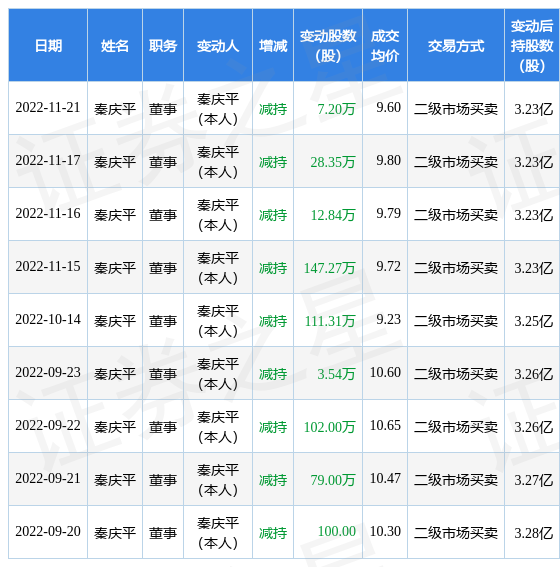Click the 交易方式 column header
Viewport: 560px width, 567px height.
[x=456, y=46]
